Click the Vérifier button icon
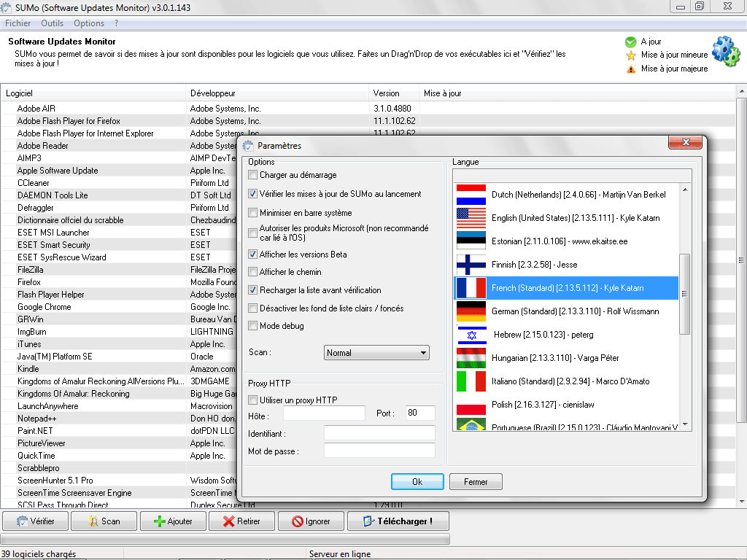The height and width of the screenshot is (560, 747). [23, 521]
